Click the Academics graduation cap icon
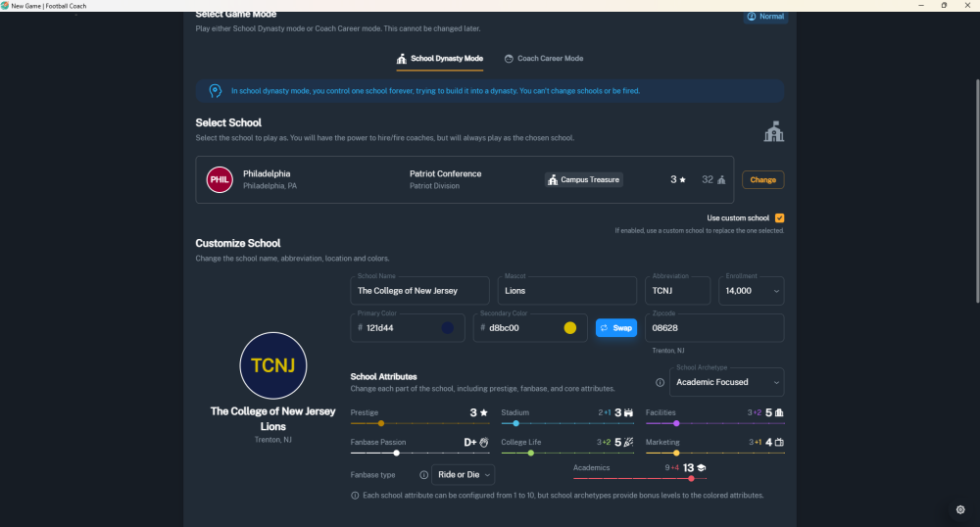The width and height of the screenshot is (980, 527). click(x=702, y=468)
